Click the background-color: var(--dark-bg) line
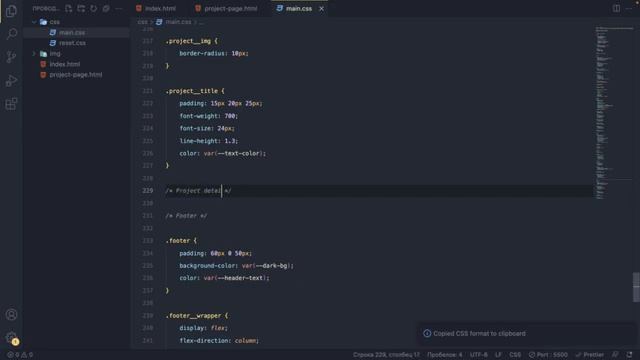640x360 pixels. pyautogui.click(x=236, y=266)
